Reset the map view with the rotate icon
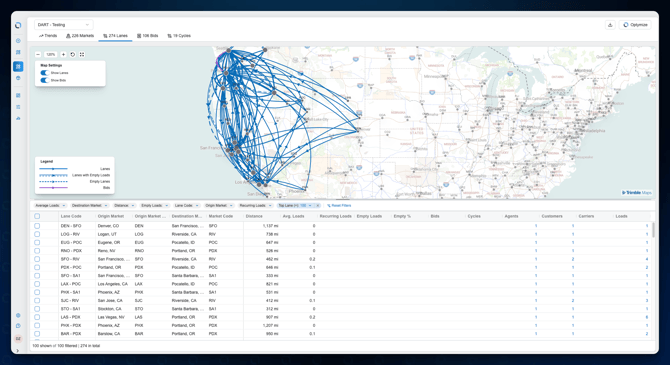The image size is (670, 365). click(73, 54)
